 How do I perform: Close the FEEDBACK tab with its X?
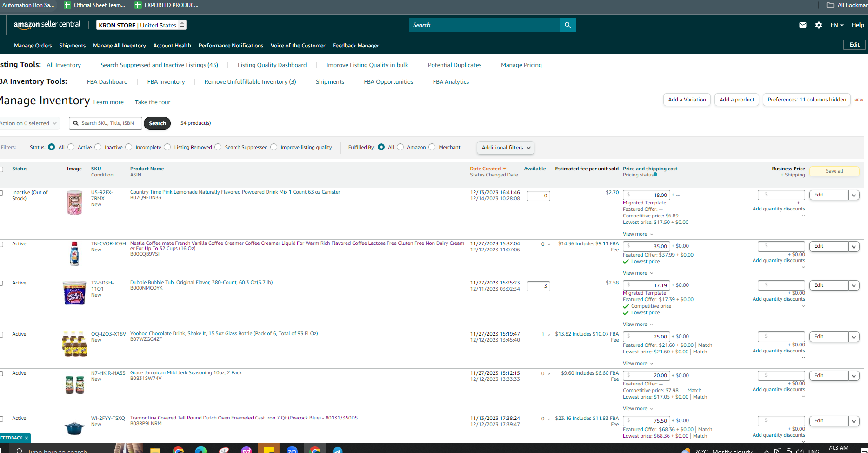(x=27, y=438)
